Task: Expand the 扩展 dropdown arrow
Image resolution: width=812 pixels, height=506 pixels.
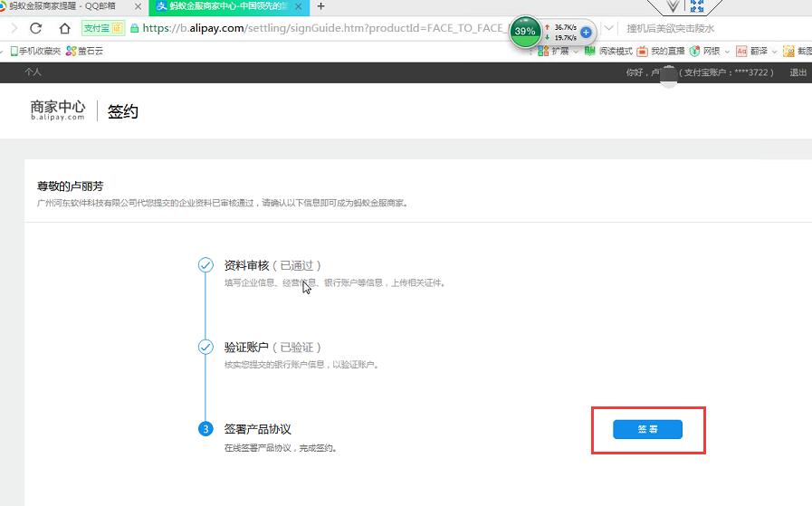Action: [x=576, y=52]
